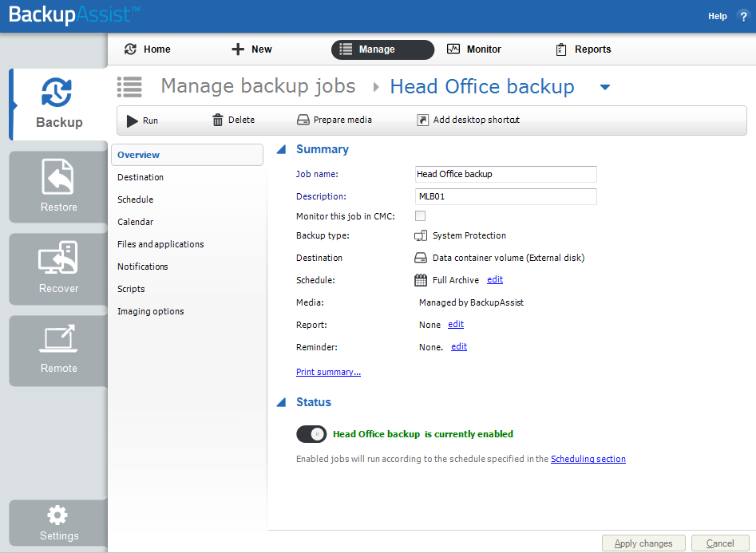Click the Apply changes button

point(643,543)
